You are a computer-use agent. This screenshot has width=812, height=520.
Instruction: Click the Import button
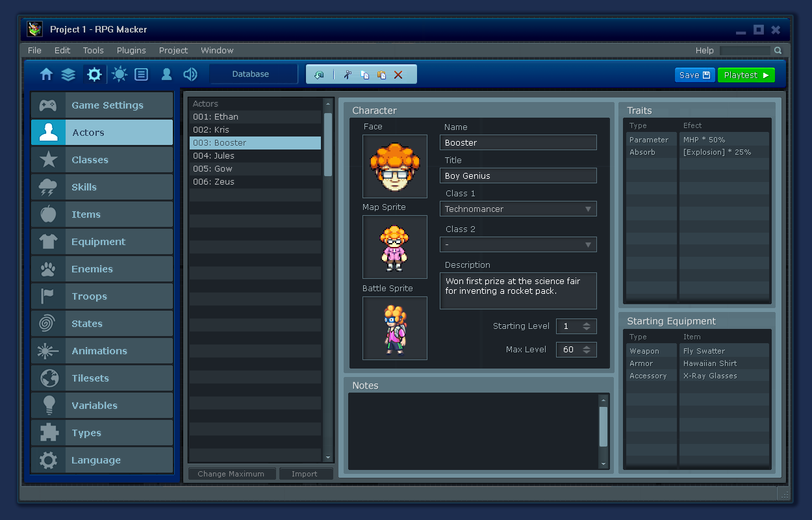tap(305, 474)
